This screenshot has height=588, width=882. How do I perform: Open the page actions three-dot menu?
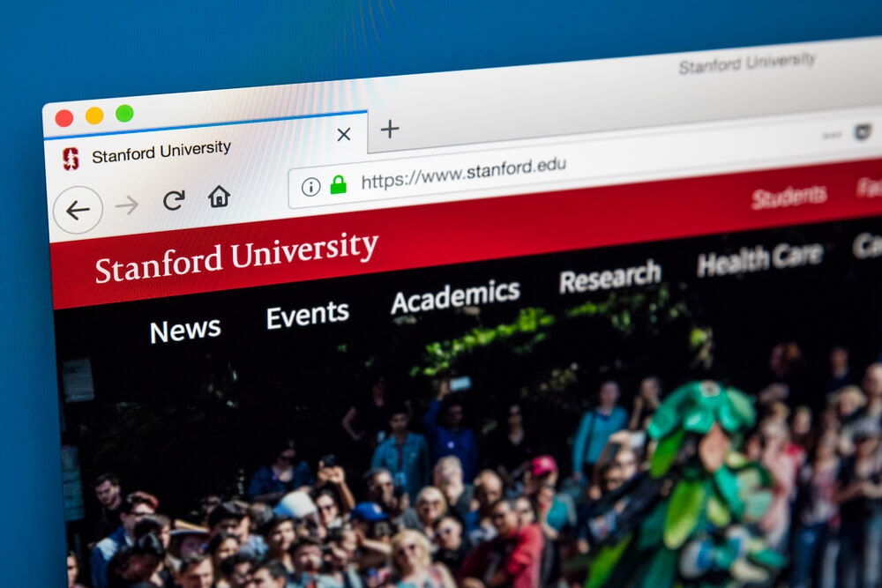(x=832, y=135)
